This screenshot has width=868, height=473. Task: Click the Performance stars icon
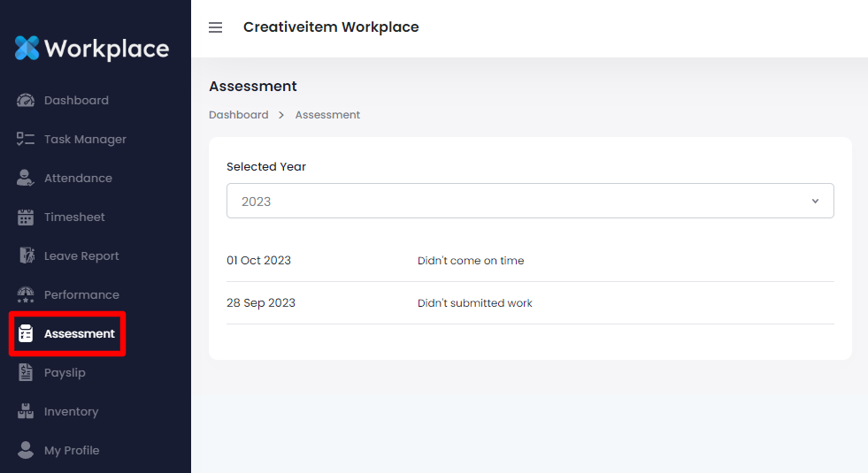coord(26,295)
